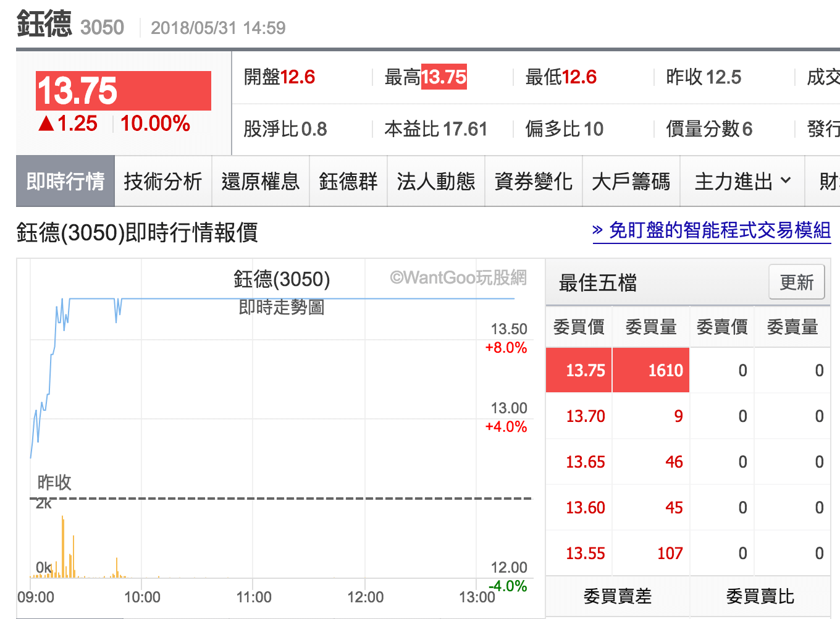Select the 鈺德群 tab
840x619 pixels.
(x=348, y=181)
